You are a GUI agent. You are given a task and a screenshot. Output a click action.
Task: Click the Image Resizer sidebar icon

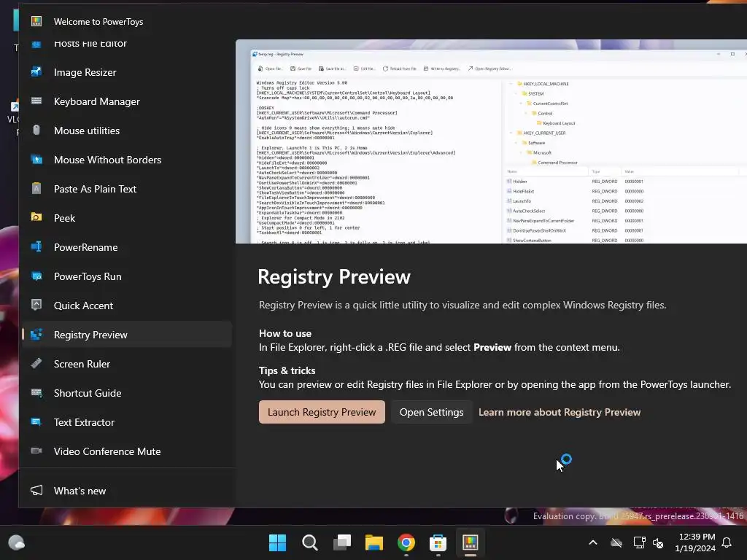coord(36,72)
